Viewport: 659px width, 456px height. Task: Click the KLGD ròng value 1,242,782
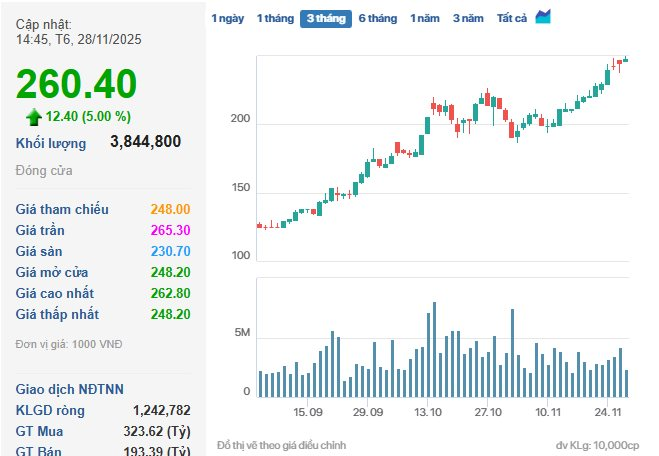coord(161,410)
